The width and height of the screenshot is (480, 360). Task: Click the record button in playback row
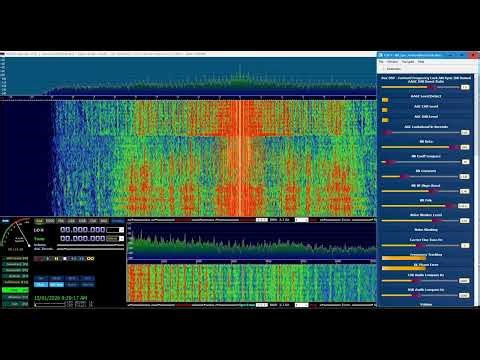point(39,258)
